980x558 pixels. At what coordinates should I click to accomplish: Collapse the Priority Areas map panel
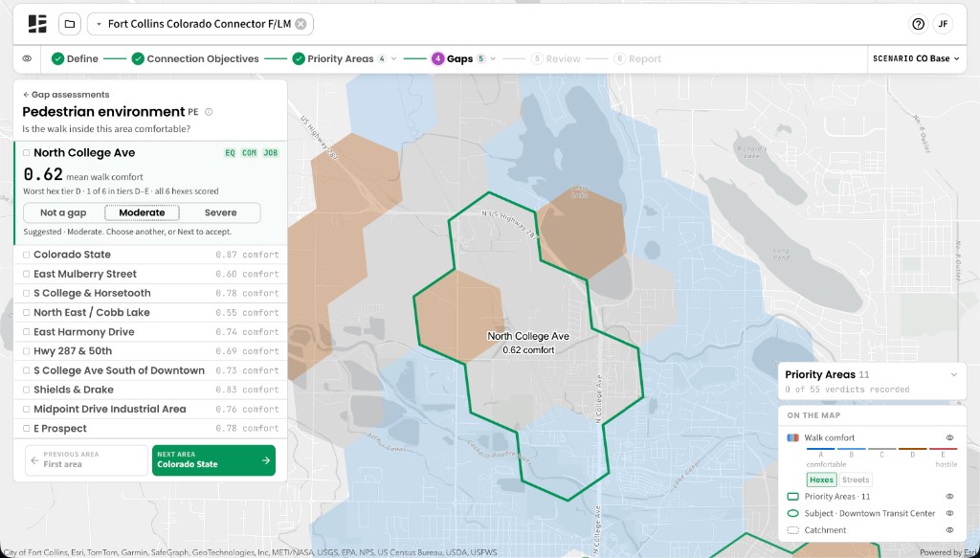[954, 375]
